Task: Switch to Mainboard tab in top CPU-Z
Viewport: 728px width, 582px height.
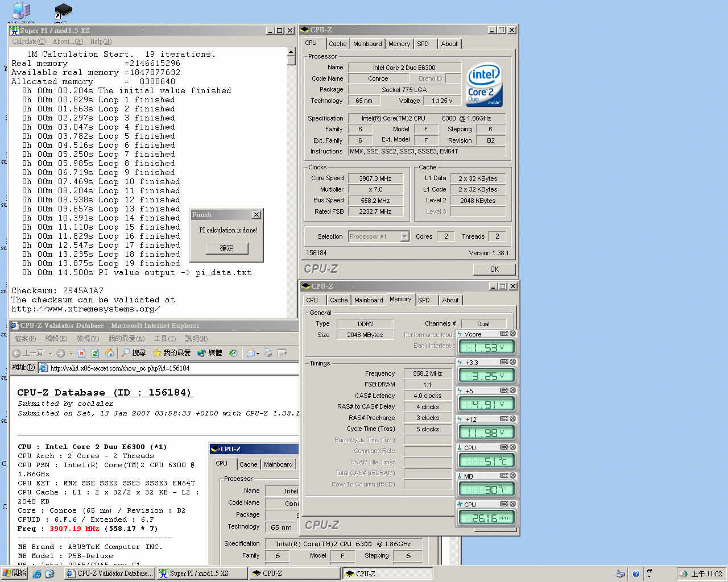Action: click(x=367, y=44)
